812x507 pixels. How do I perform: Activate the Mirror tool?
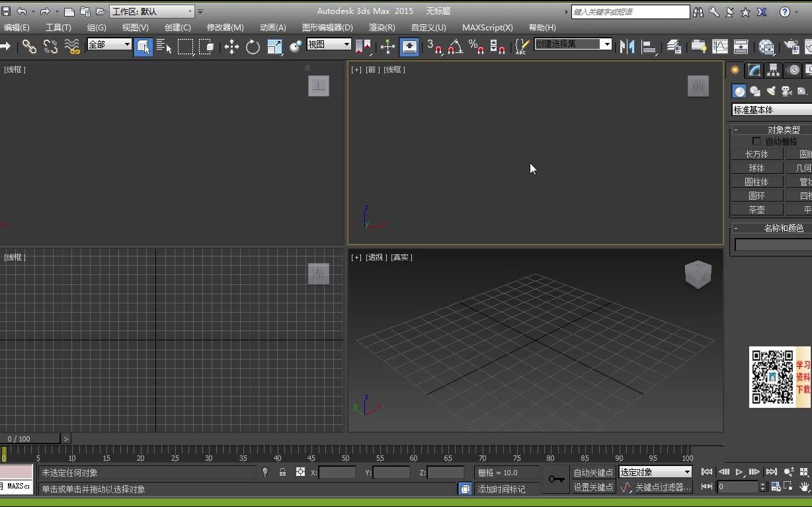coord(626,46)
